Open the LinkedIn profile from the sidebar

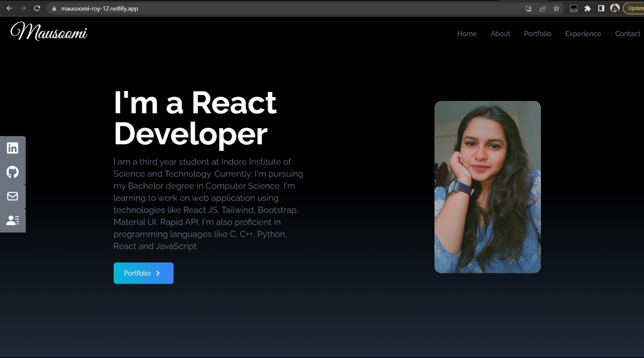coord(13,147)
